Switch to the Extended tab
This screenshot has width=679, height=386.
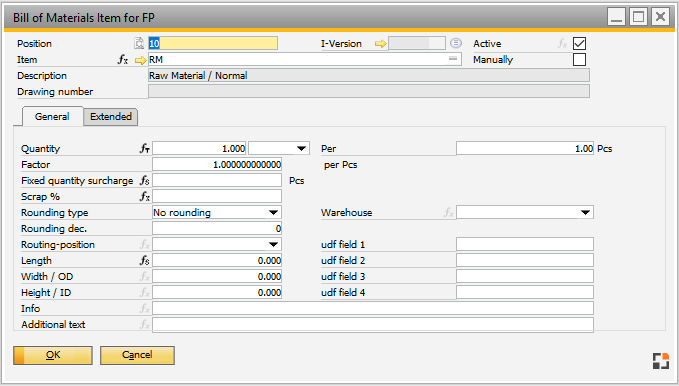(111, 117)
